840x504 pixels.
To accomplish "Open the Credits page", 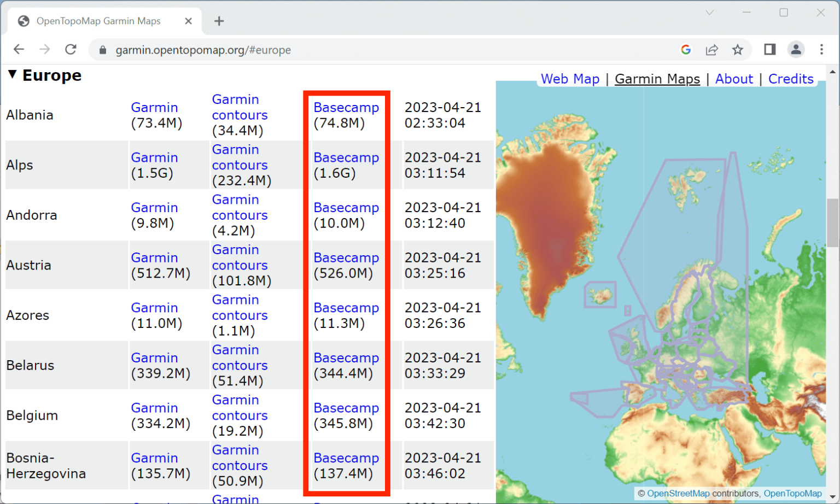I will pos(791,79).
